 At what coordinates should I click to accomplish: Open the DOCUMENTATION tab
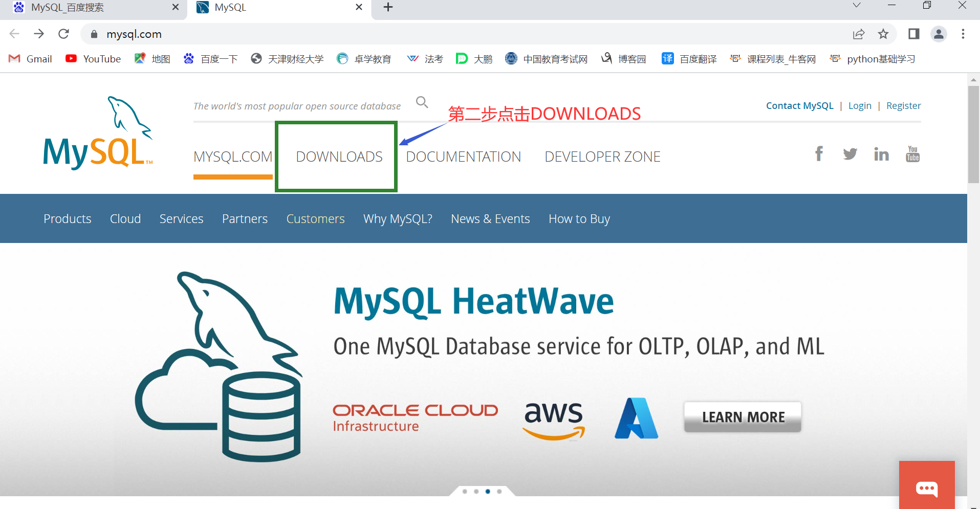[464, 157]
